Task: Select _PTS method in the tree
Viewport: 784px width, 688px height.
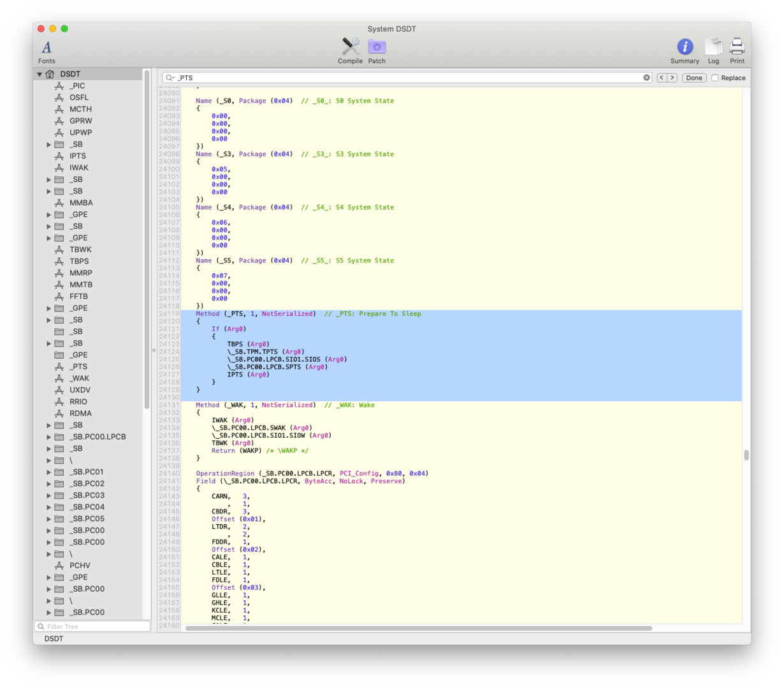Action: (x=78, y=367)
